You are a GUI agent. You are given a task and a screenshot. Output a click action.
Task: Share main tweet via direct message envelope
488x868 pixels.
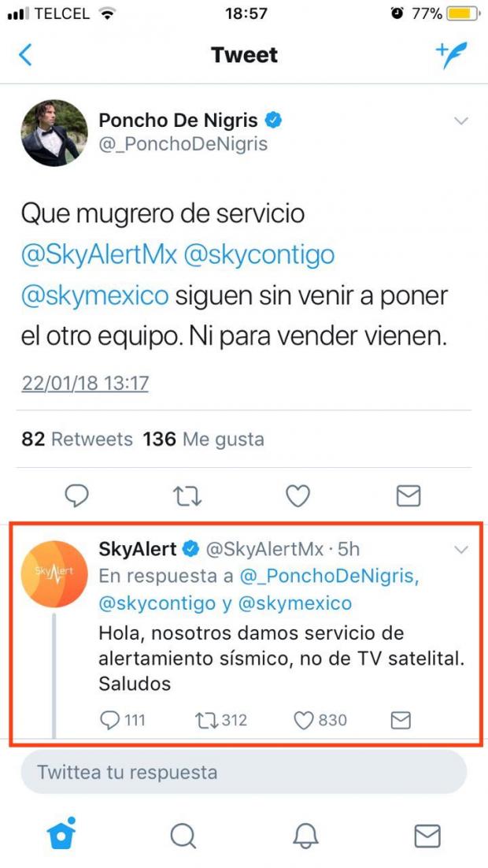409,496
